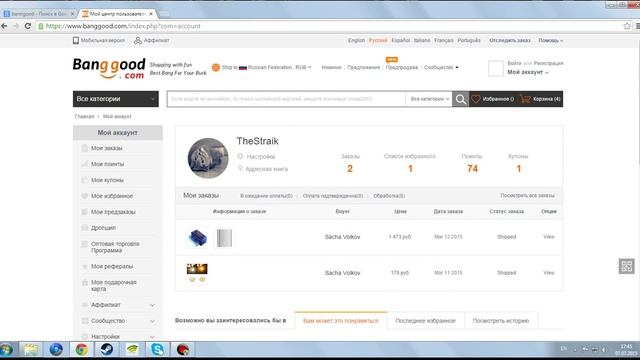Switch to first browser tab

tap(38, 13)
